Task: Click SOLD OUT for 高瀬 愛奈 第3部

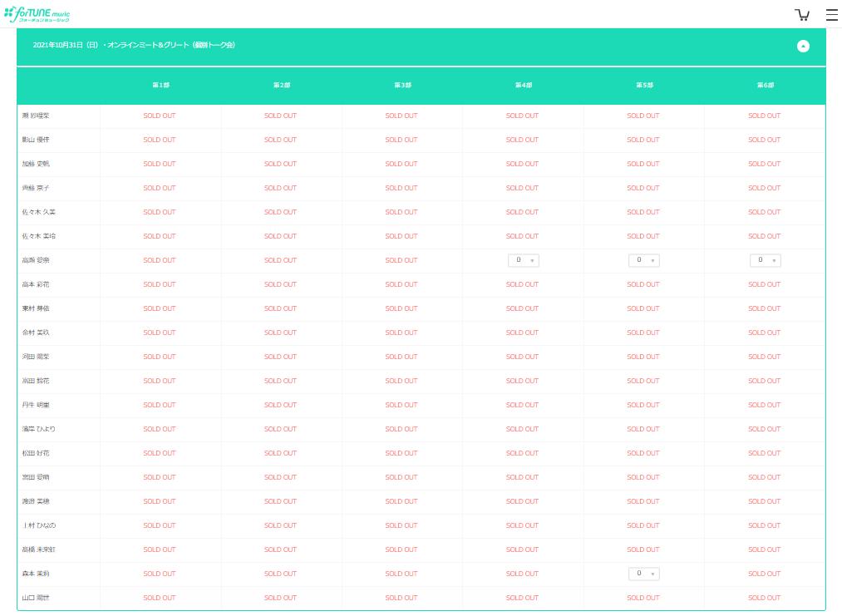Action: [401, 260]
